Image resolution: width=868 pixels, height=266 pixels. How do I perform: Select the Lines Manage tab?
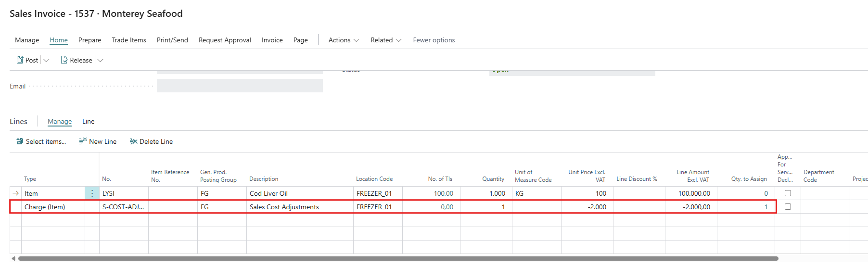[x=60, y=121]
